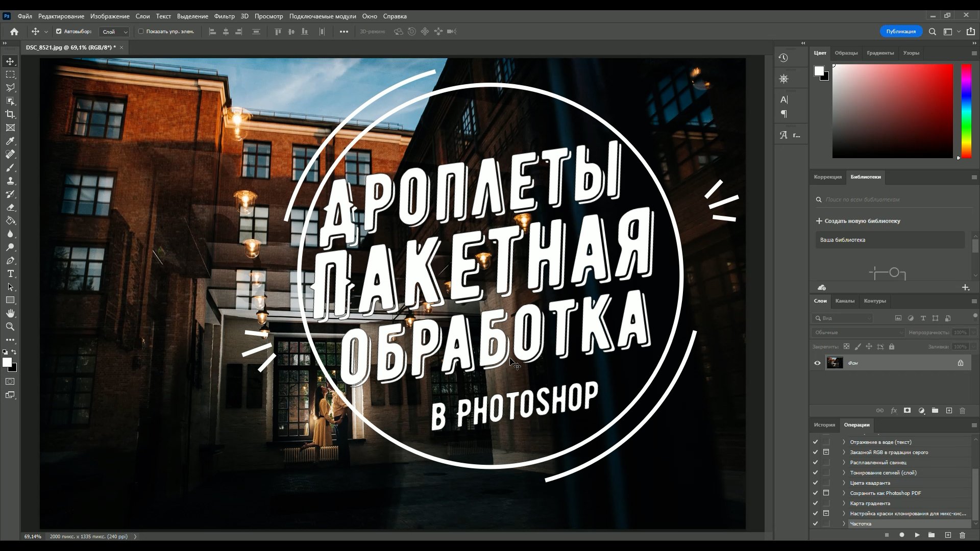Create new adjustment layer icon
The width and height of the screenshot is (980, 551).
tap(921, 410)
